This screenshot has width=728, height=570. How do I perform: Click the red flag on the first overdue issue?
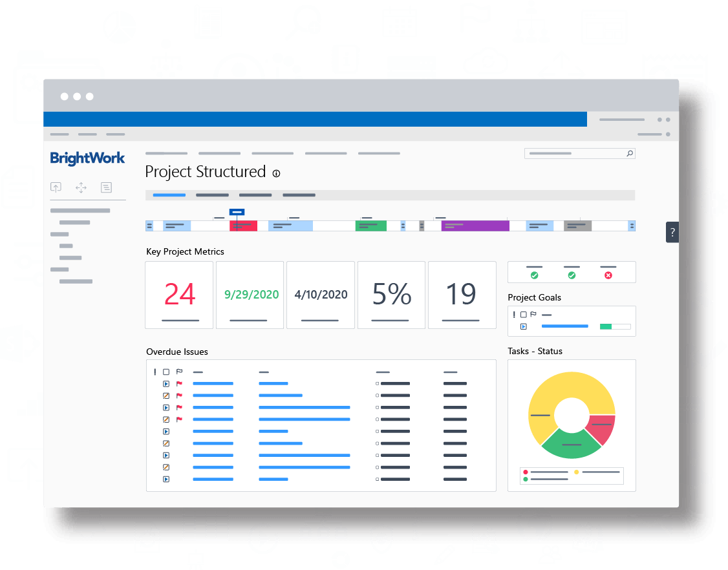click(x=179, y=383)
